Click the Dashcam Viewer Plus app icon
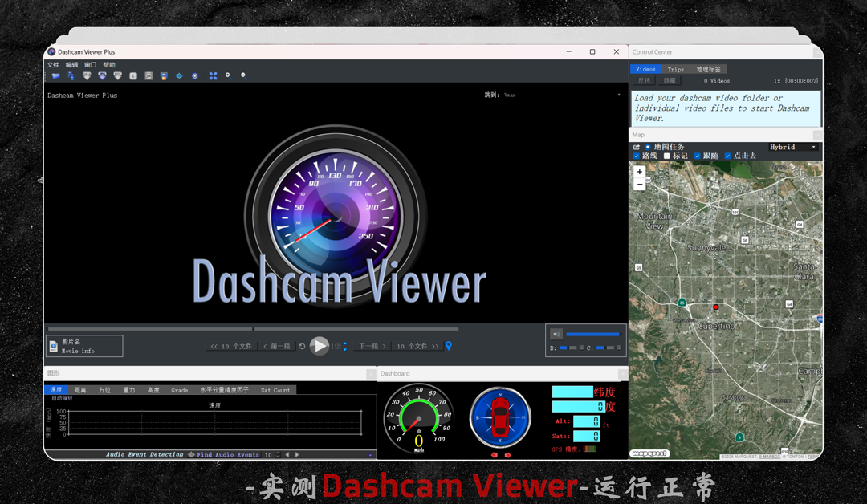Screen dimensions: 867x504 tap(51, 52)
